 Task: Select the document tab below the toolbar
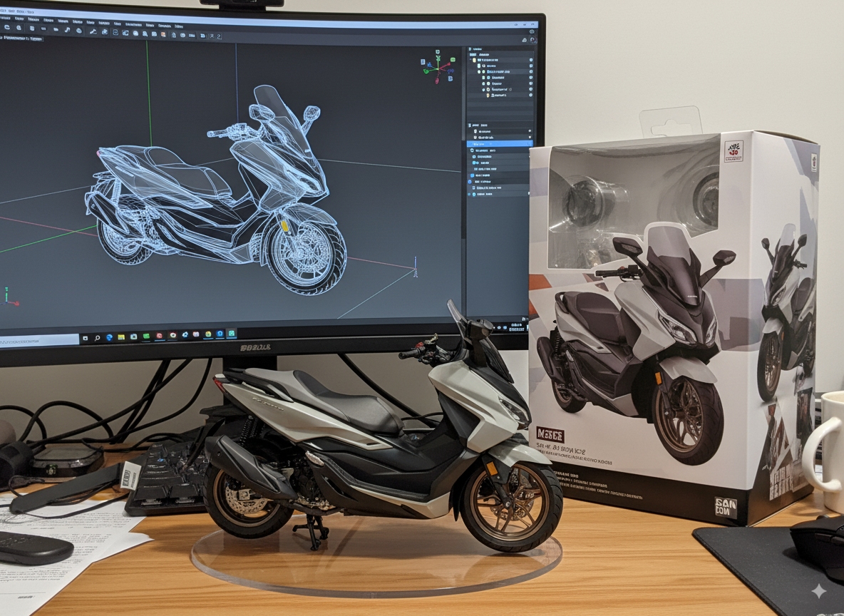[x=20, y=38]
